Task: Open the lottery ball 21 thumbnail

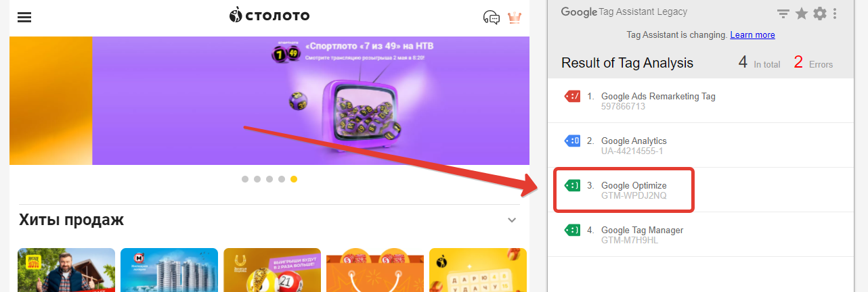Action: (272, 270)
